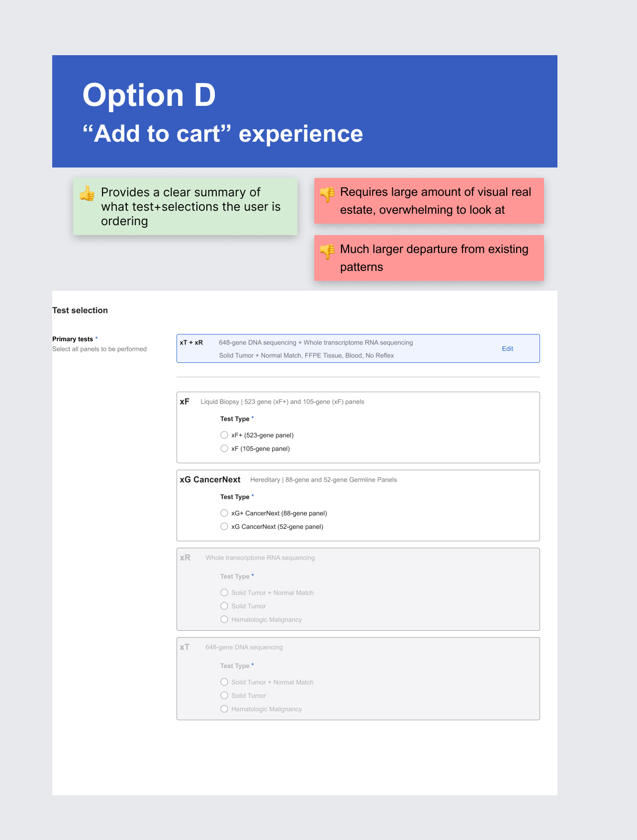637x840 pixels.
Task: Select xF (105-gene panel) radio button
Action: point(224,448)
